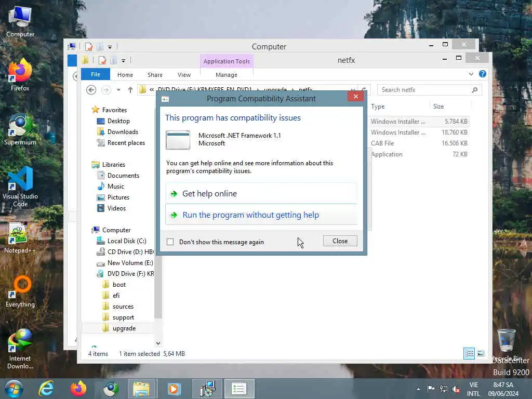Open Recent places in the navigation pane

(126, 142)
